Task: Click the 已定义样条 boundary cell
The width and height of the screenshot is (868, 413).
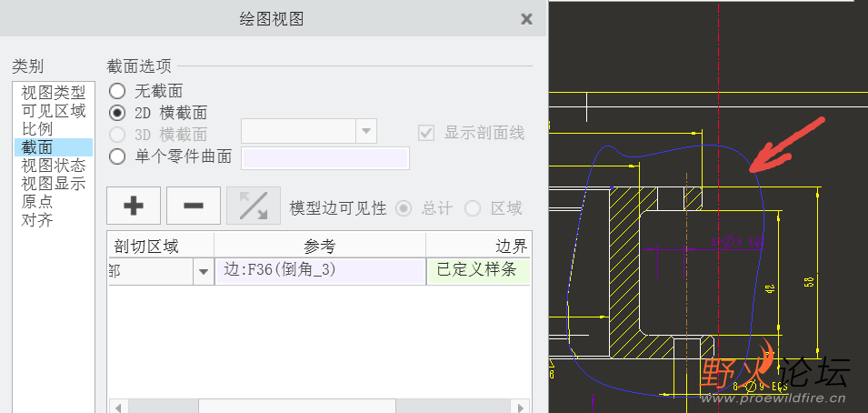Action: click(x=479, y=272)
